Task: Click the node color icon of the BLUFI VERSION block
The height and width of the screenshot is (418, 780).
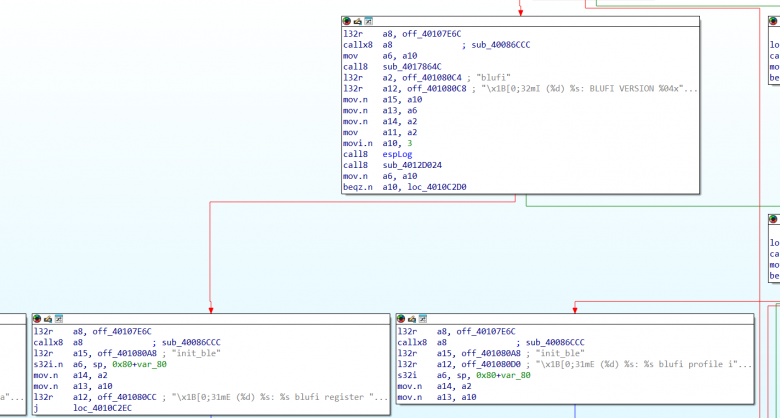Action: (347, 21)
